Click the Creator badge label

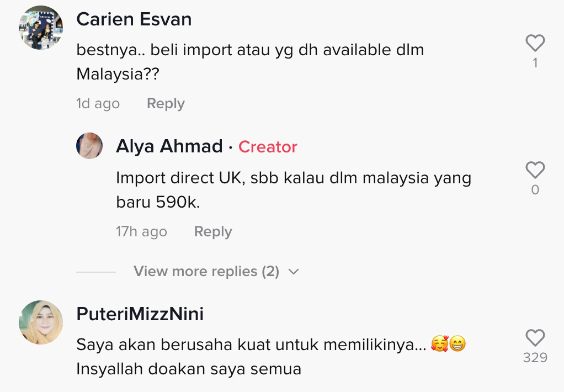pyautogui.click(x=268, y=147)
